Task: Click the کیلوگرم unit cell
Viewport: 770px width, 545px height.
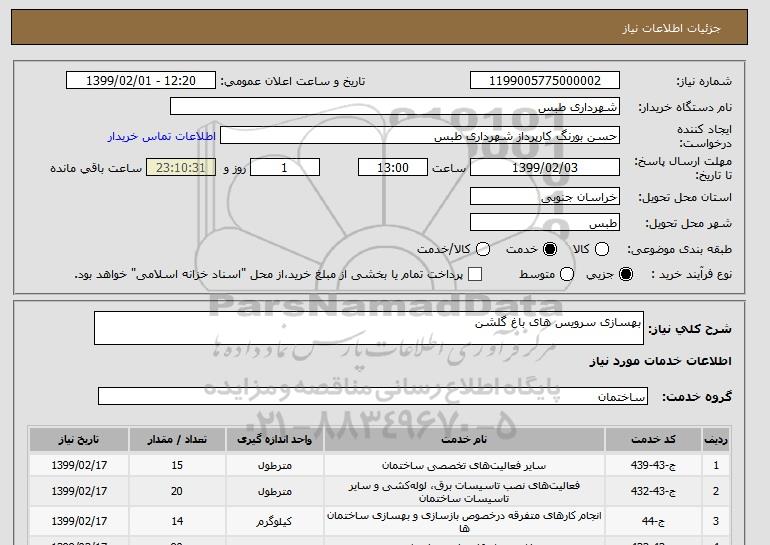Action: 275,521
